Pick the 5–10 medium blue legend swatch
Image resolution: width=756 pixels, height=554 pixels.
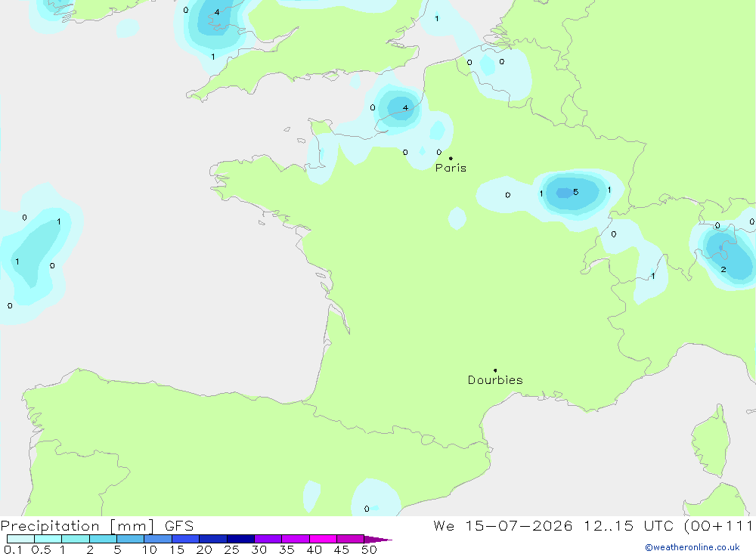131,539
